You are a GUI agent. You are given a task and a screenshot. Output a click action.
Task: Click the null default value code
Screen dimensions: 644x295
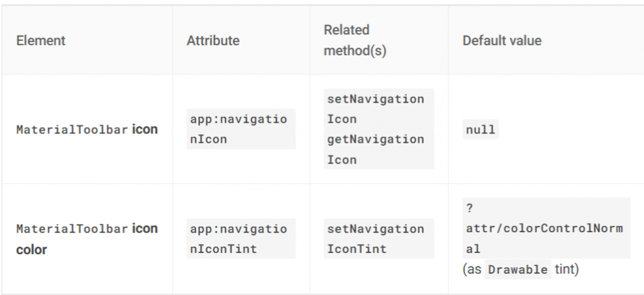point(480,130)
